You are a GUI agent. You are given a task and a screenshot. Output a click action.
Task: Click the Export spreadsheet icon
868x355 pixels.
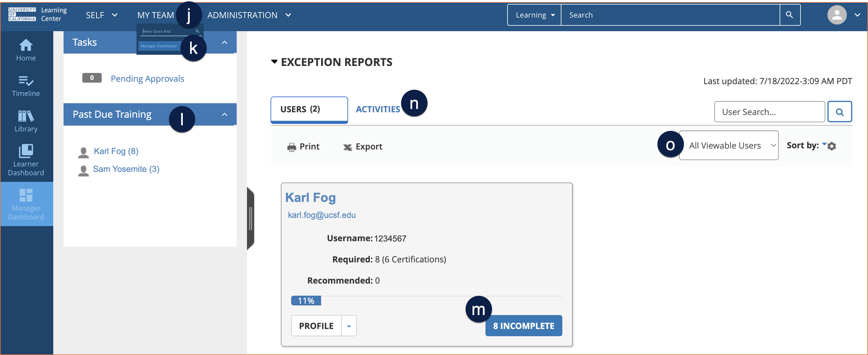point(347,147)
